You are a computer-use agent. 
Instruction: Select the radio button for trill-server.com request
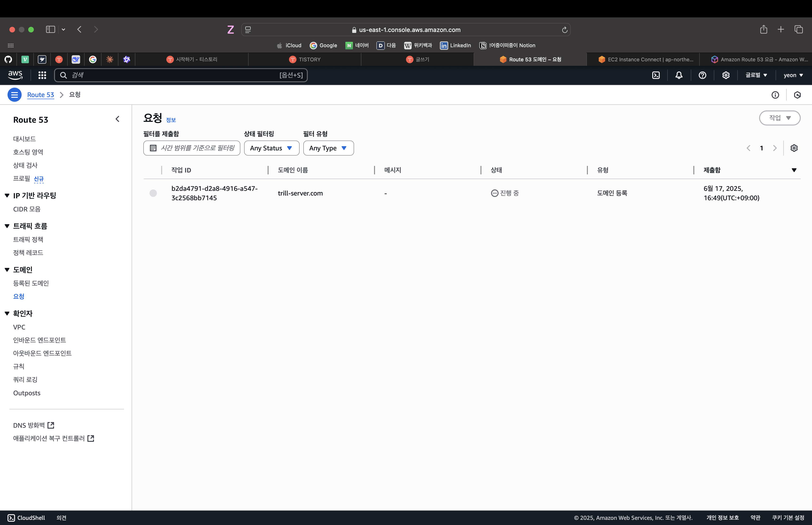click(153, 193)
